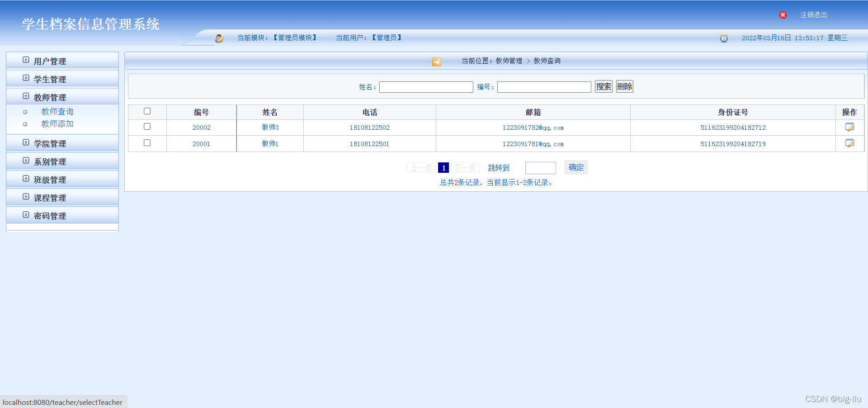Expand the 班级管理 menu arrow
The width and height of the screenshot is (868, 408).
[x=26, y=178]
